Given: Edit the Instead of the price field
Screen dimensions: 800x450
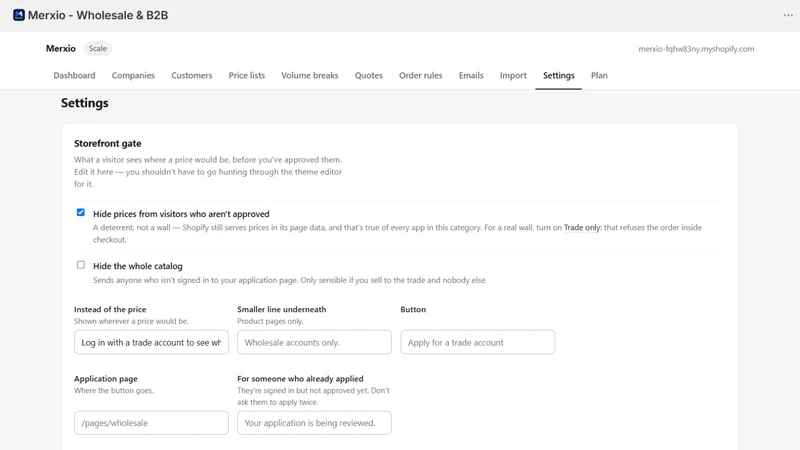Looking at the screenshot, I should click(x=152, y=342).
